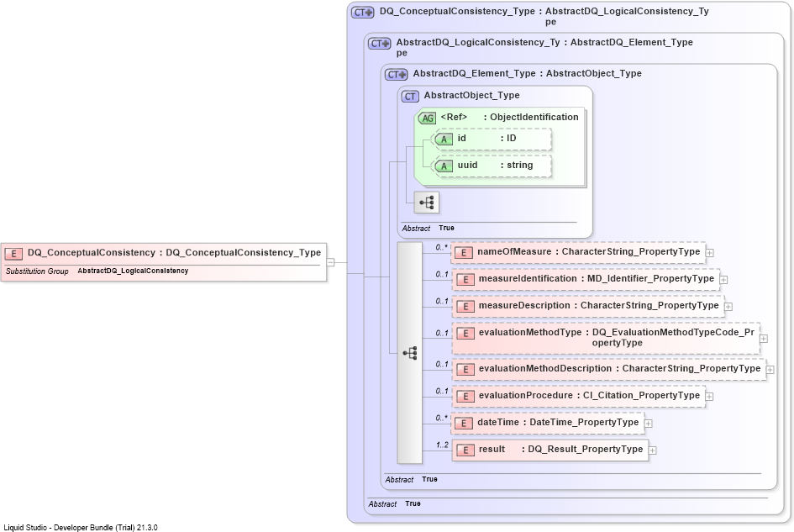The height and width of the screenshot is (532, 794).
Task: Click the E icon of evaluationMethodType
Action: click(465, 334)
